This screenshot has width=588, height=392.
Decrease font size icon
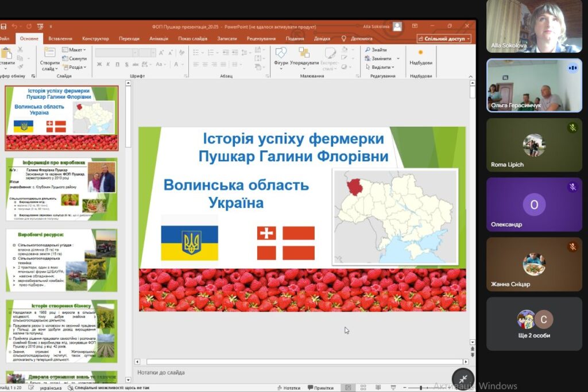pos(171,53)
